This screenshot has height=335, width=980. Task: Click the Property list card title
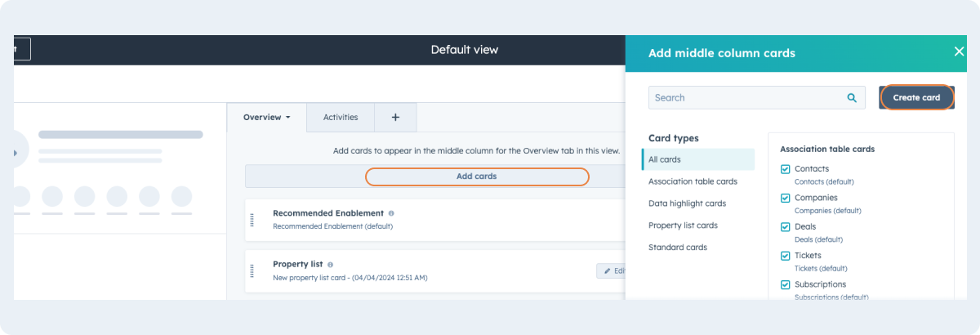298,265
